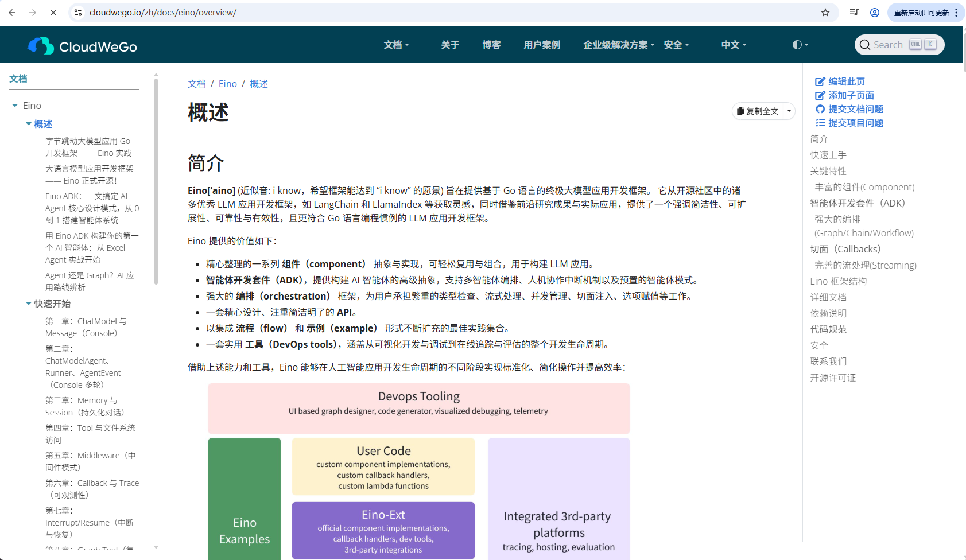
Task: Open 第二章: ChatModelAgent sidebar item
Action: (83, 367)
